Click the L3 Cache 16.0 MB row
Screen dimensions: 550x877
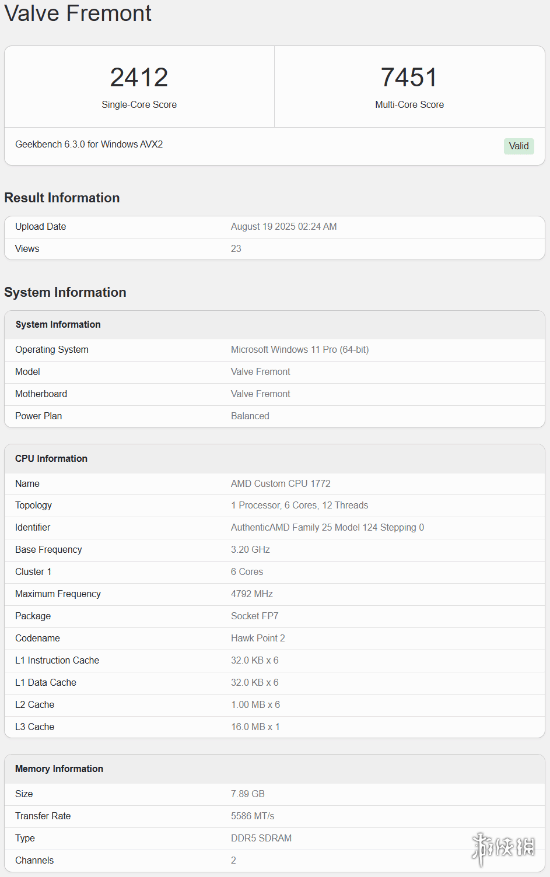tap(275, 727)
